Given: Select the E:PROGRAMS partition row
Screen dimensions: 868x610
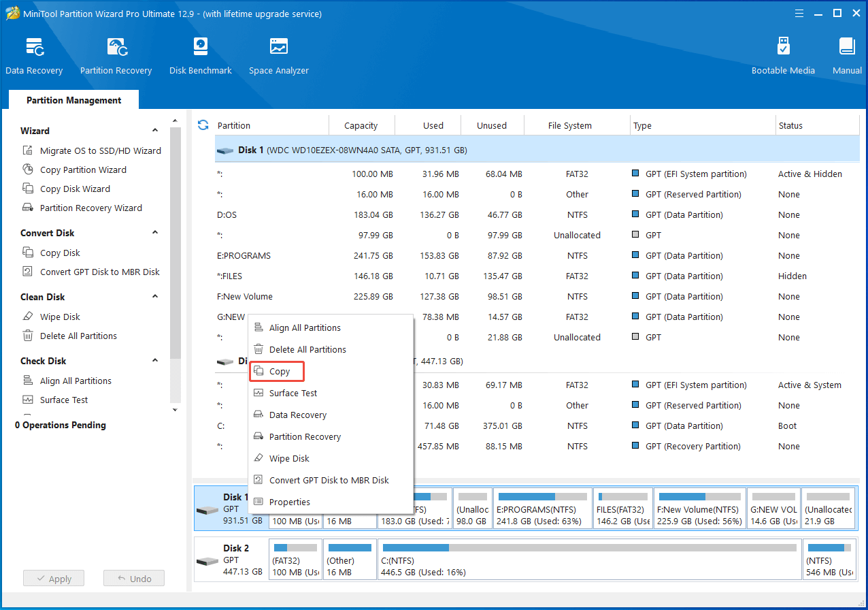Looking at the screenshot, I should click(537, 255).
